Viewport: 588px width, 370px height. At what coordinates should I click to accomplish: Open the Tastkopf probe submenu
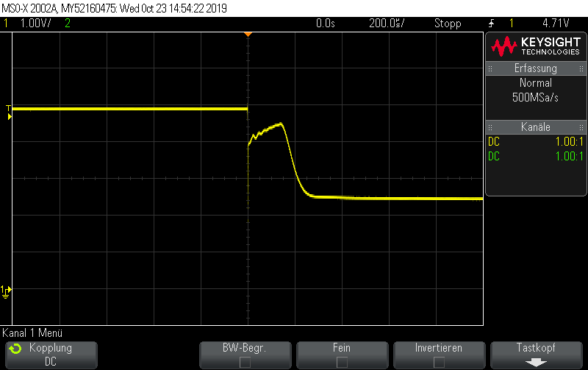tap(536, 355)
